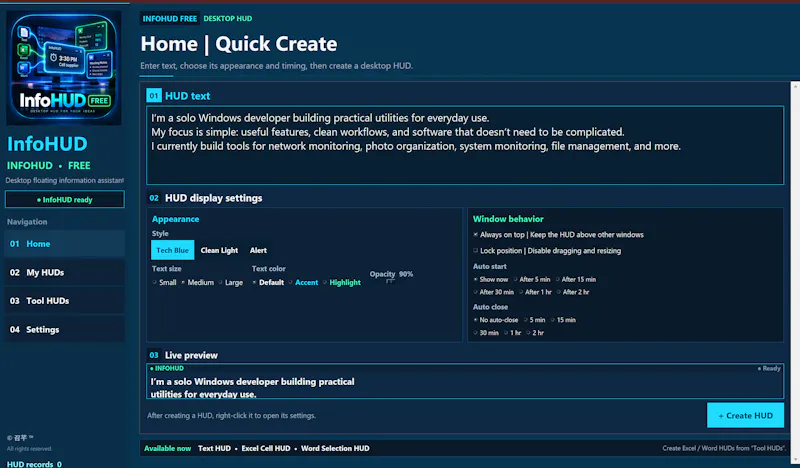Screen dimensions: 800x468
Task: Click the Ready status in preview
Action: click(x=769, y=368)
